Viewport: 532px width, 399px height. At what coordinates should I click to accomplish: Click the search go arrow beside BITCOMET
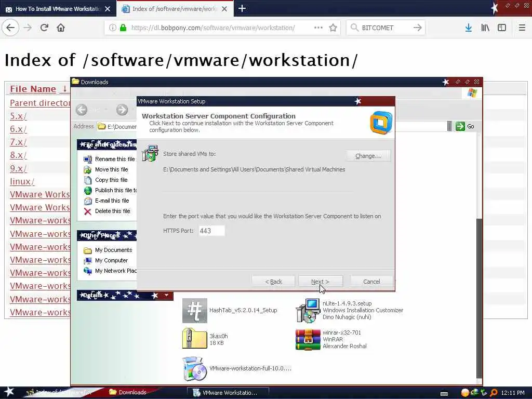418,28
